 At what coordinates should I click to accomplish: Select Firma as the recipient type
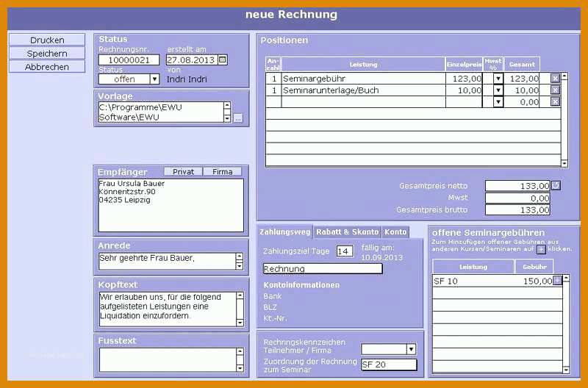click(223, 172)
